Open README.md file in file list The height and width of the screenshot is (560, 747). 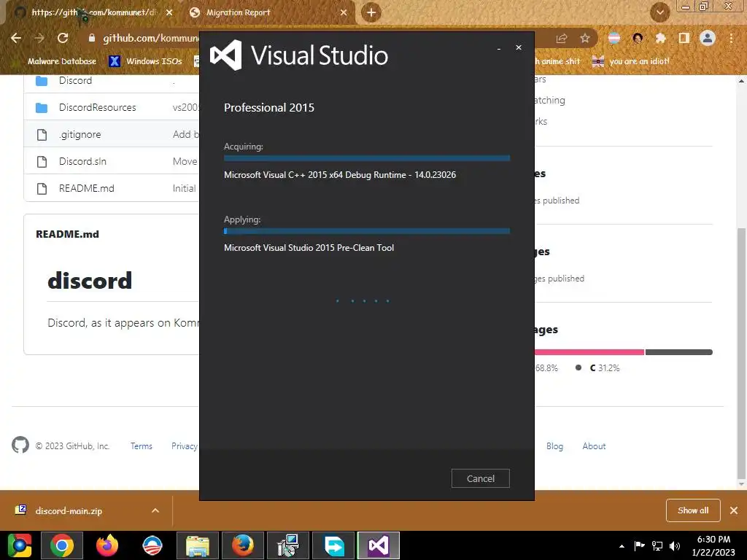point(86,188)
